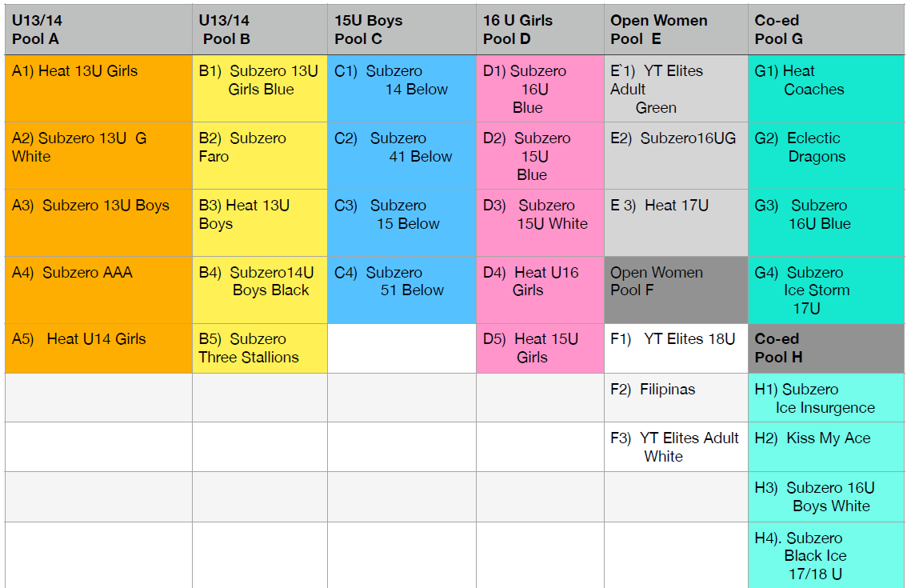Image resolution: width=907 pixels, height=588 pixels.
Task: Click the E2) Subzero16UG cell
Action: [x=676, y=155]
